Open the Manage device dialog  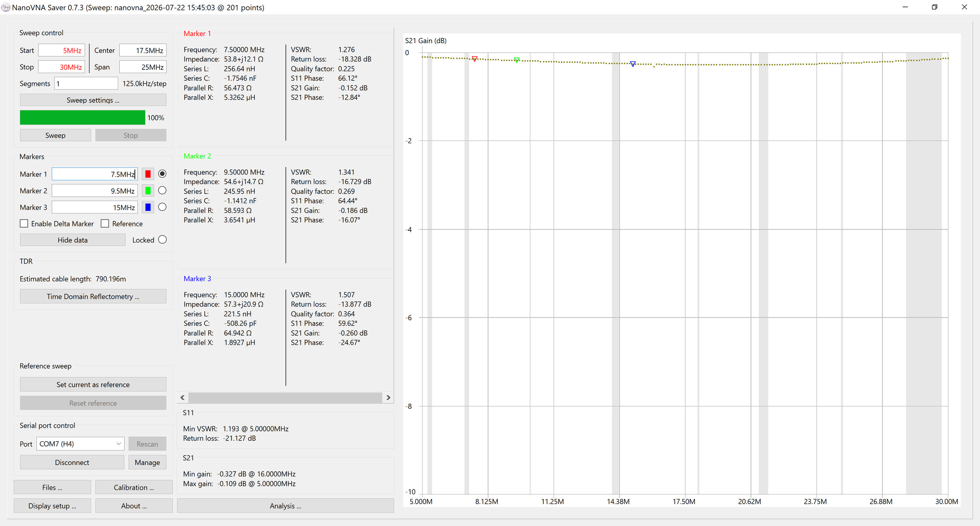click(147, 462)
